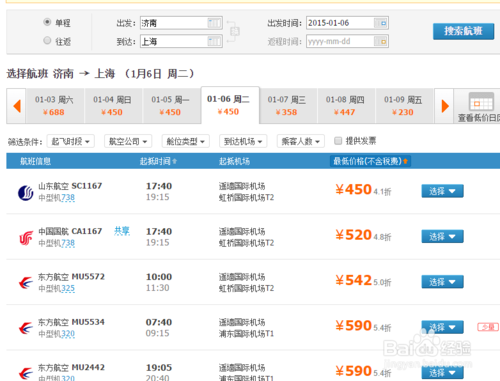Screen dimensions: 500x381
Task: Open city picker icon in arrival field
Action: (x=214, y=41)
